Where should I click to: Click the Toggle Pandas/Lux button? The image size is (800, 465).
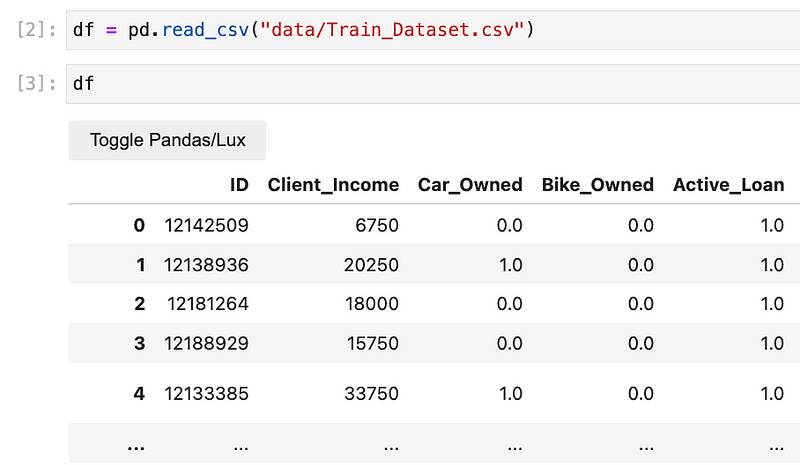(x=167, y=140)
